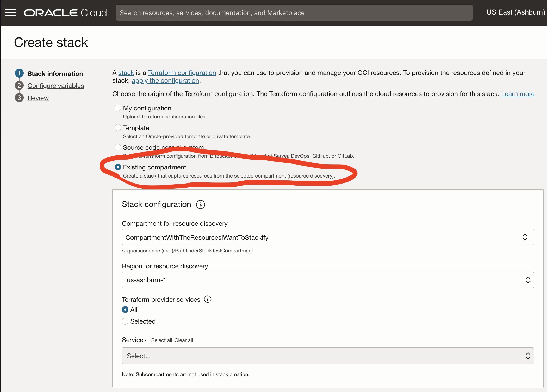Image resolution: width=547 pixels, height=392 pixels.
Task: Select the Template radio button
Action: pyautogui.click(x=118, y=128)
